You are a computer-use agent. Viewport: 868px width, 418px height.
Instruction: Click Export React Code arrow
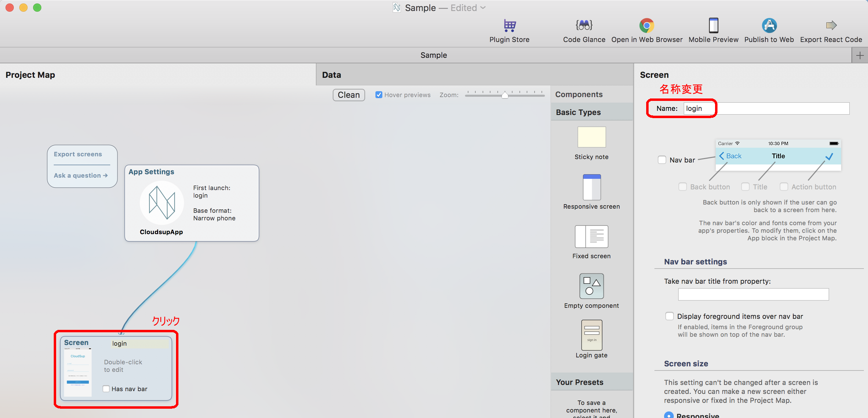tap(831, 25)
